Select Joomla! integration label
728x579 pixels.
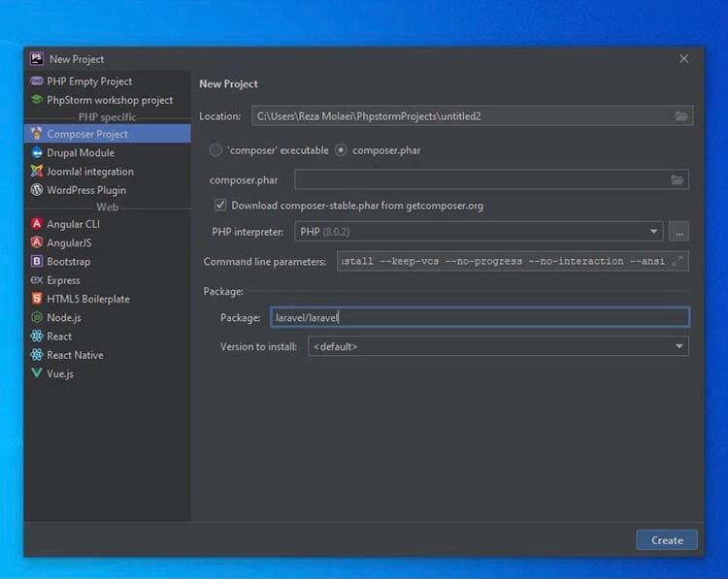[90, 172]
